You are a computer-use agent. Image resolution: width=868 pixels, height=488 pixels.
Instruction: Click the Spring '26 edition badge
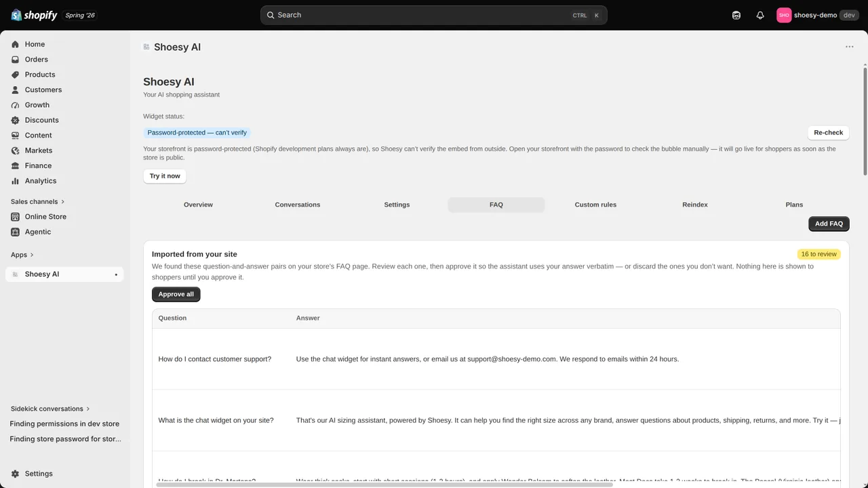[x=80, y=15]
